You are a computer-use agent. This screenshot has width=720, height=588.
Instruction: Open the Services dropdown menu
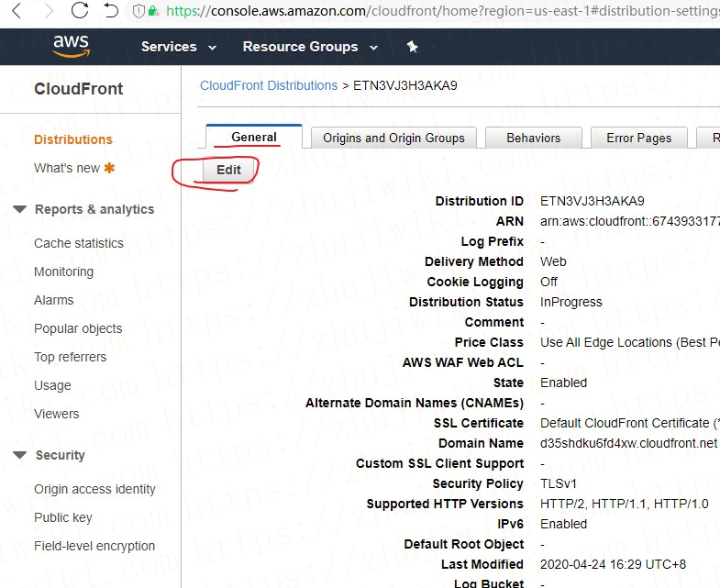(x=178, y=47)
